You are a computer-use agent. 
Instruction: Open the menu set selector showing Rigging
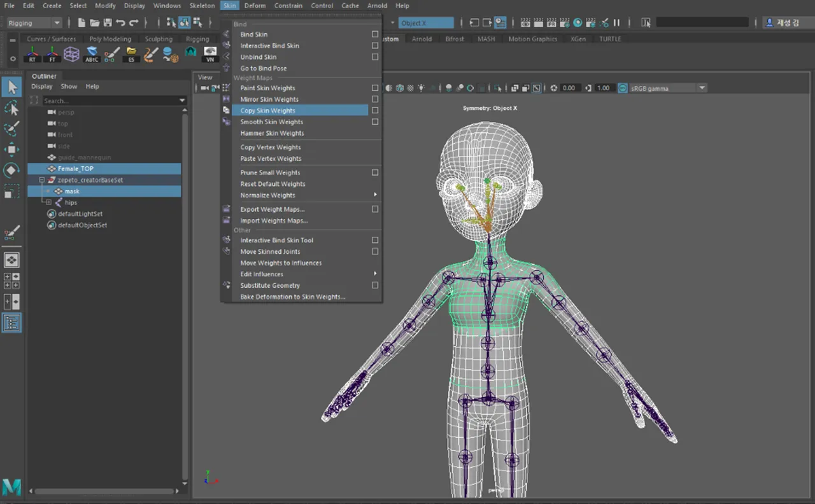(33, 22)
